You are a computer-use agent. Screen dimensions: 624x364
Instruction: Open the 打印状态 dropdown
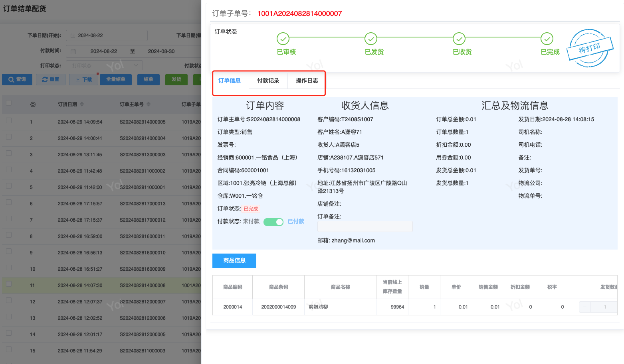105,66
